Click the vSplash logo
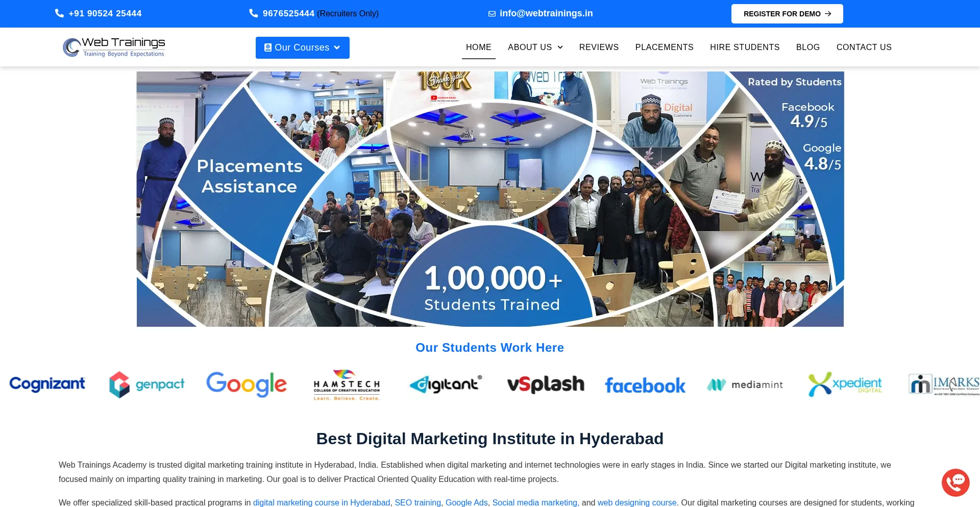Image resolution: width=980 pixels, height=507 pixels. pyautogui.click(x=546, y=384)
